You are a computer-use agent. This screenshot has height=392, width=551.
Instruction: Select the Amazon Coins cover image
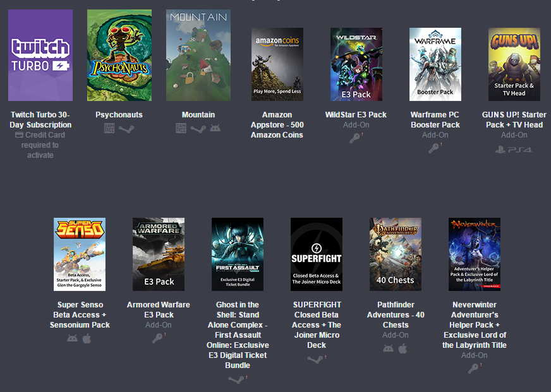tap(277, 64)
